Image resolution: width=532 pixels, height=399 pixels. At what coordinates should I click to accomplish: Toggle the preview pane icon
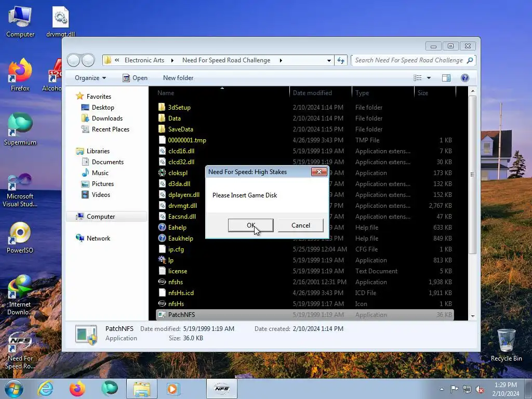pos(446,78)
